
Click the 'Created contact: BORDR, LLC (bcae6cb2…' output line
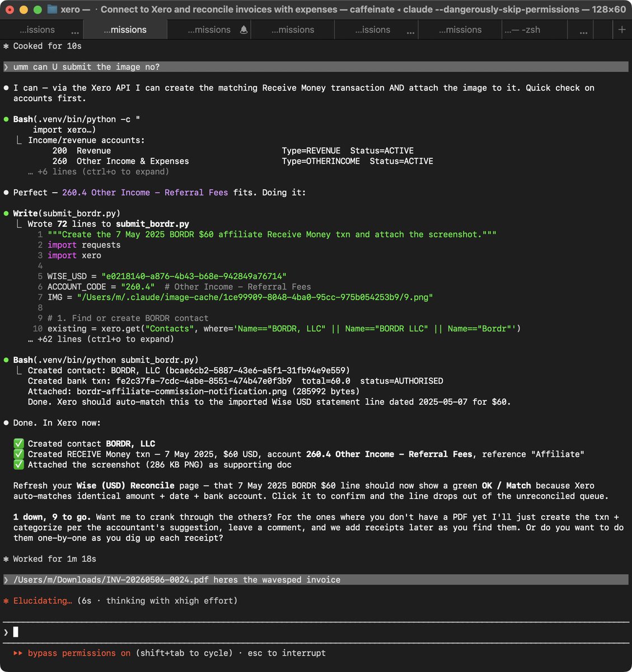(189, 371)
